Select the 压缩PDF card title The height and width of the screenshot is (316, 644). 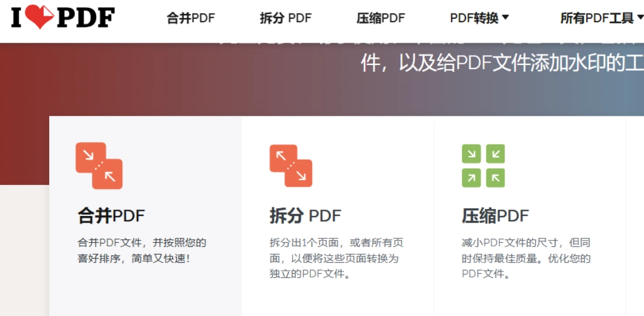click(495, 216)
